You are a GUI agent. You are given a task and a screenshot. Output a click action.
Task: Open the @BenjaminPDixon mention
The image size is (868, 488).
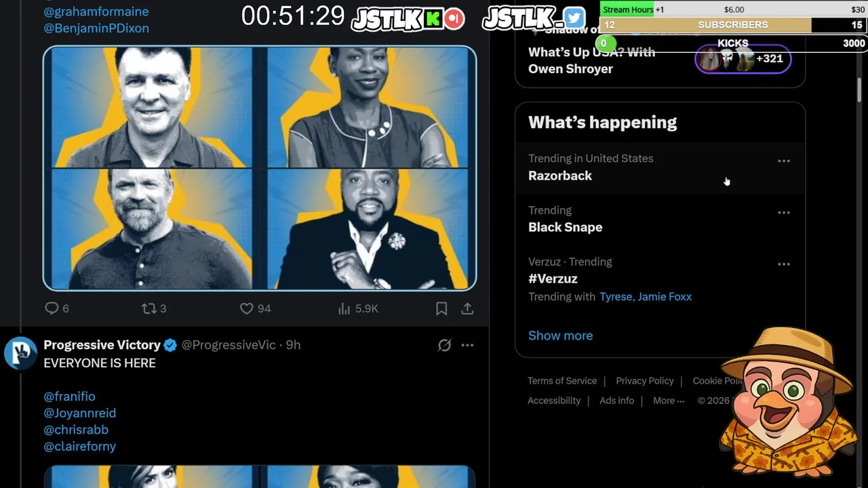(96, 28)
